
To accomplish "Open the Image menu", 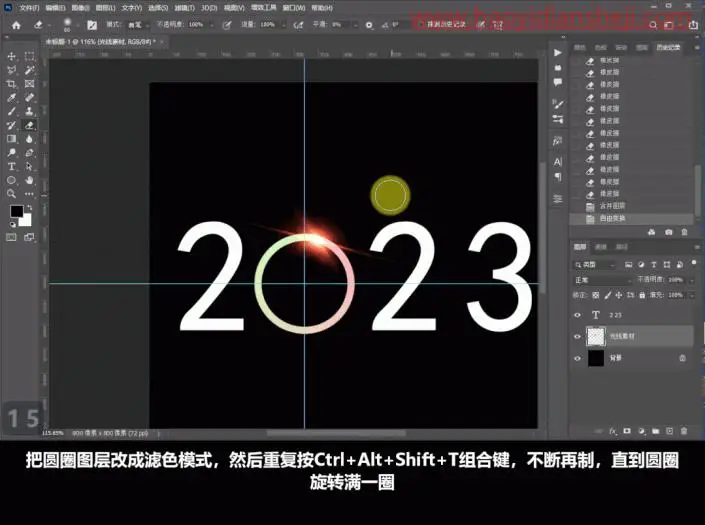I will coord(80,8).
